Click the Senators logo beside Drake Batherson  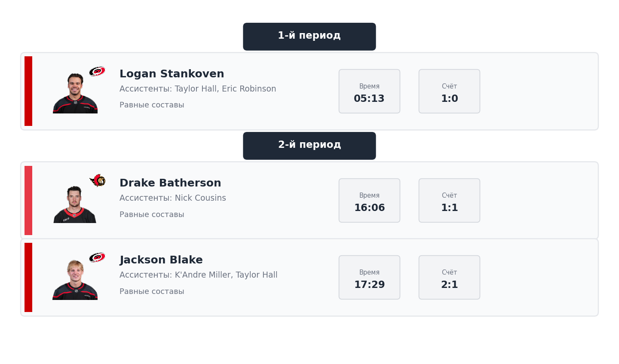(x=97, y=180)
